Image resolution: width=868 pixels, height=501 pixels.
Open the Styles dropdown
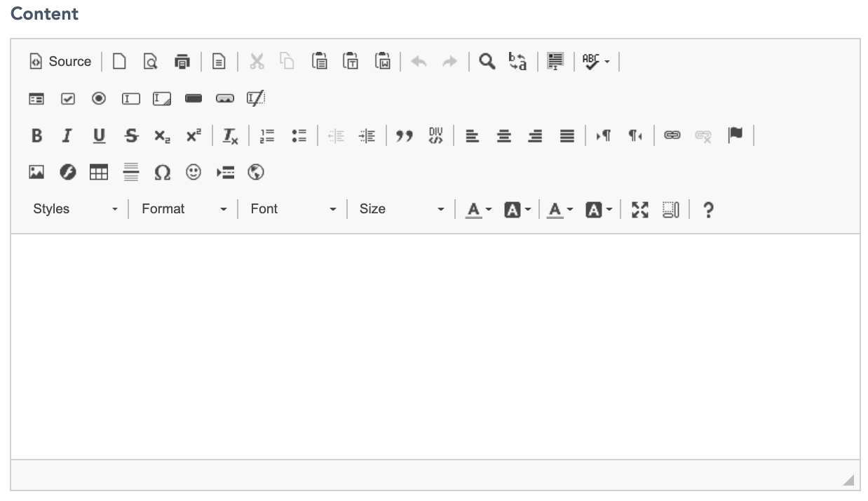pyautogui.click(x=75, y=209)
